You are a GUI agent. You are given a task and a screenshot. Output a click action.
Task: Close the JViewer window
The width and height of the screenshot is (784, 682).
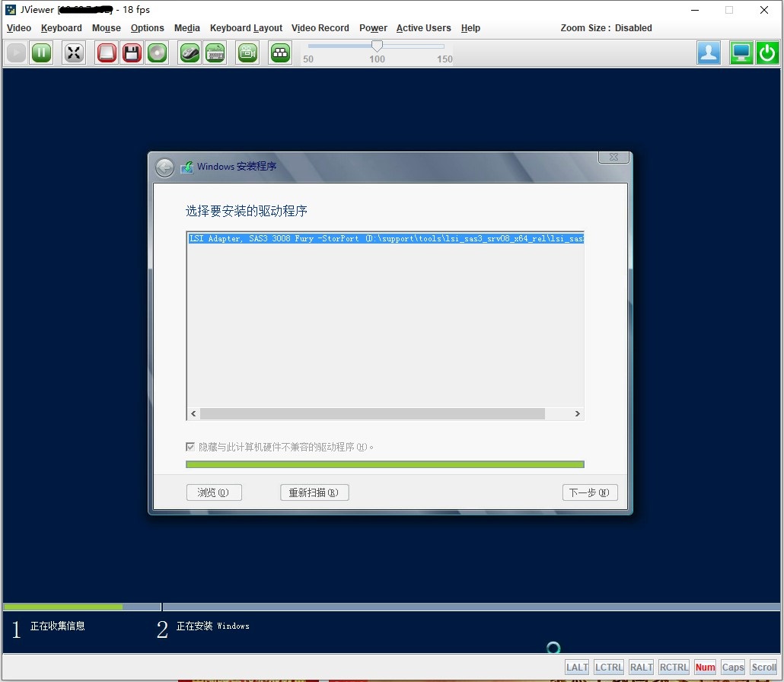click(764, 10)
